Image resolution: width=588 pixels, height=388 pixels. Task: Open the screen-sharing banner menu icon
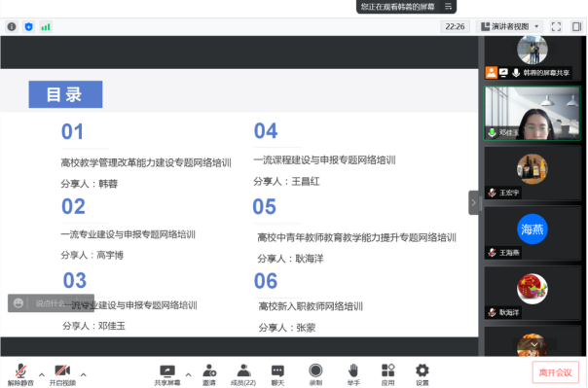pos(448,7)
